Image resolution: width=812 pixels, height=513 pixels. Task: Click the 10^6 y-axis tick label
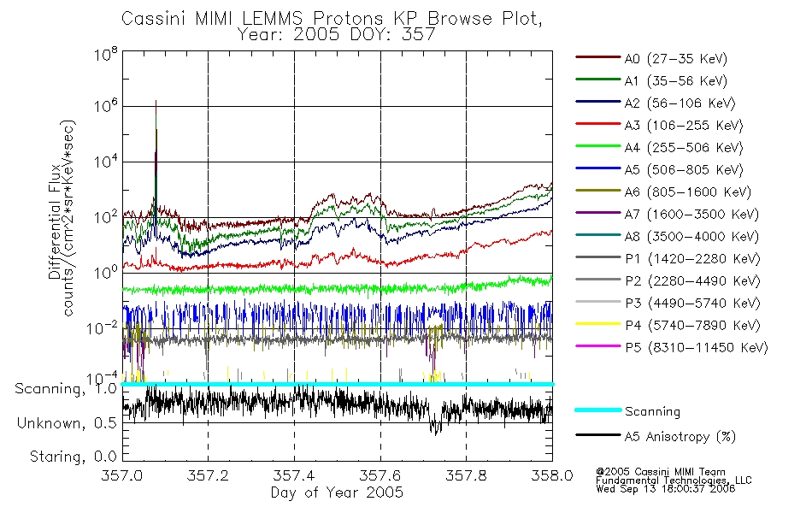tap(106, 107)
